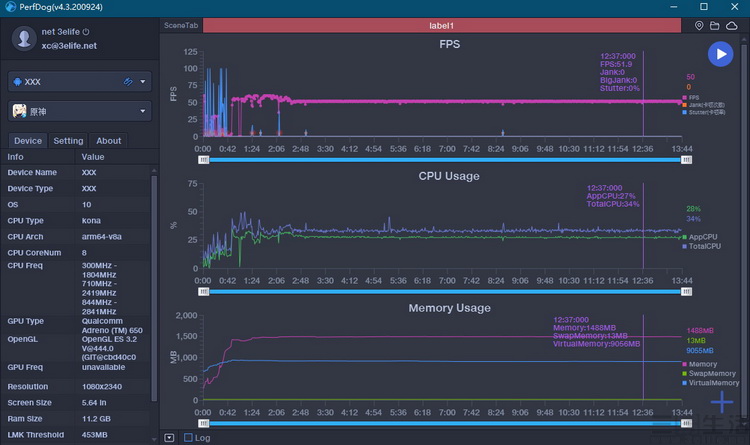Click the panel collapse icon beside Log
This screenshot has width=750, height=445.
169,438
